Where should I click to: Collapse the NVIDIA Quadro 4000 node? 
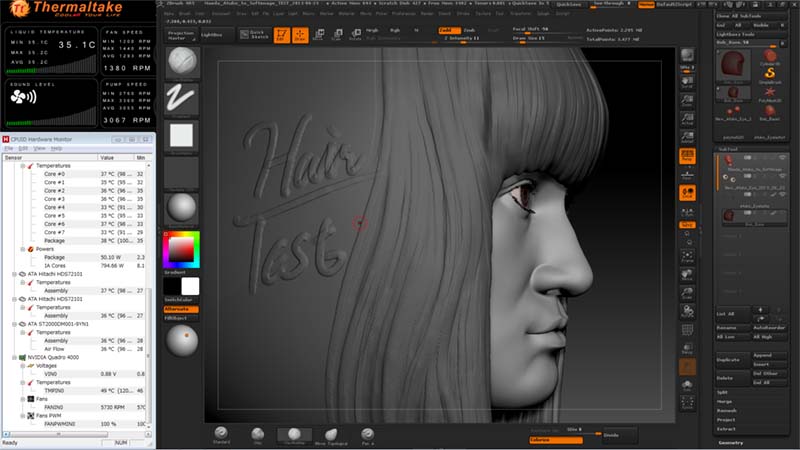(12, 357)
